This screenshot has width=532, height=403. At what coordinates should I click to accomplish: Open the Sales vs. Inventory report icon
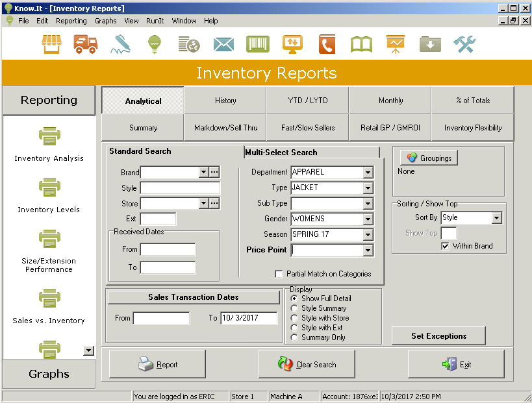(x=49, y=299)
